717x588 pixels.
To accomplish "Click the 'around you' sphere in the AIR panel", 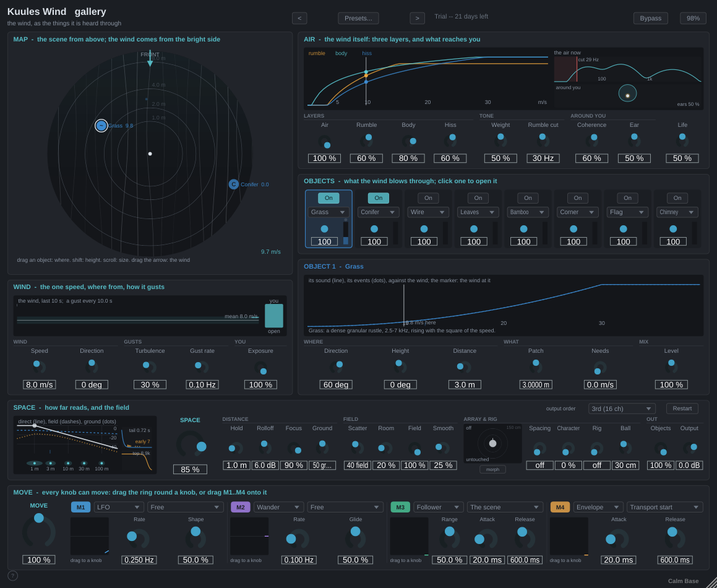I will (627, 93).
